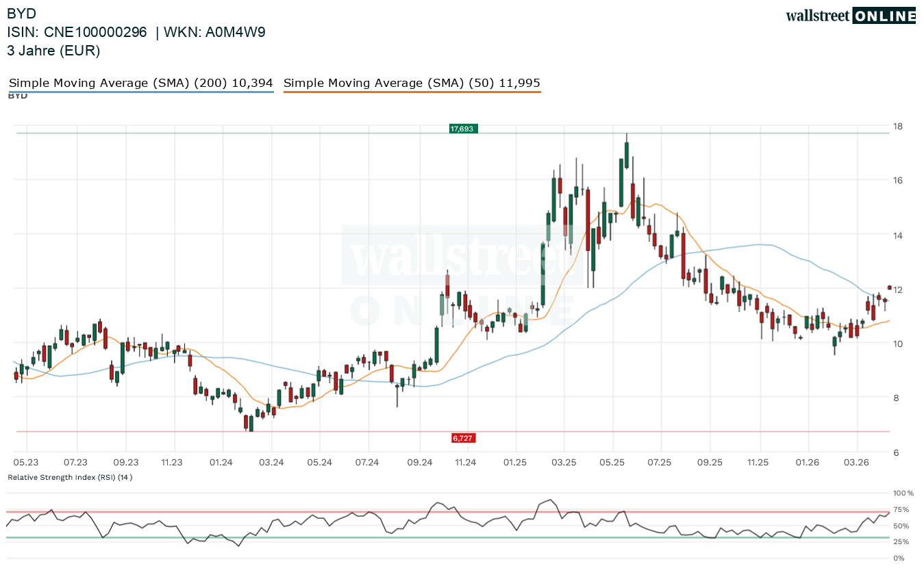Click the wallstreet ONLINE logo

850,16
